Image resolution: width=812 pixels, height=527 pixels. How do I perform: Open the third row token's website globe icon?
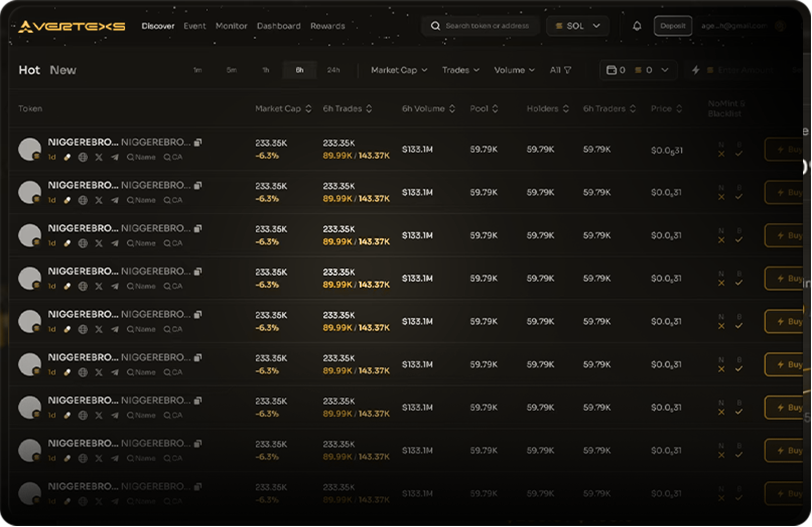(83, 243)
